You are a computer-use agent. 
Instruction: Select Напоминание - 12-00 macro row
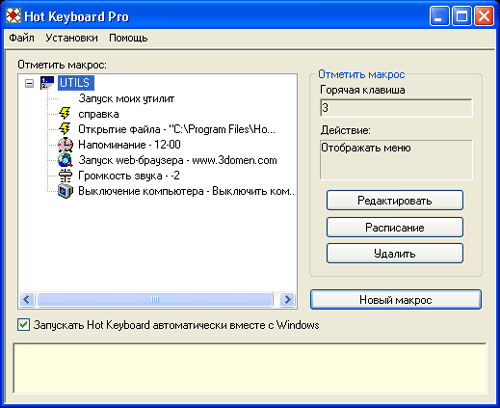(129, 145)
